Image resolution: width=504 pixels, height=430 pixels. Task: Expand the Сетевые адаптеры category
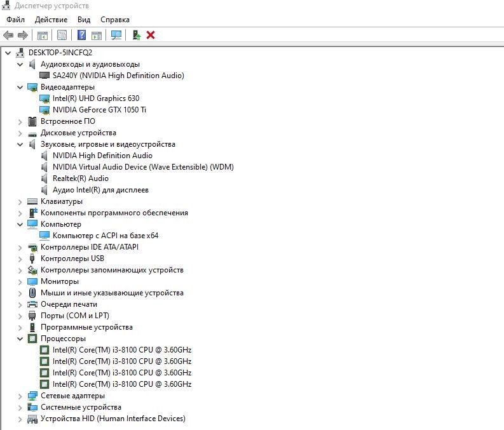point(20,396)
